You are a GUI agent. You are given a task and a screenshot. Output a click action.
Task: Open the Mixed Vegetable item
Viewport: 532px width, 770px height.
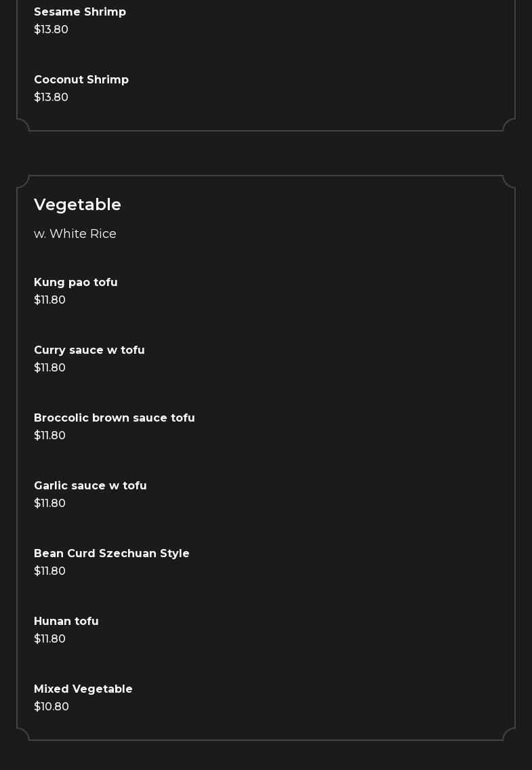point(83,689)
